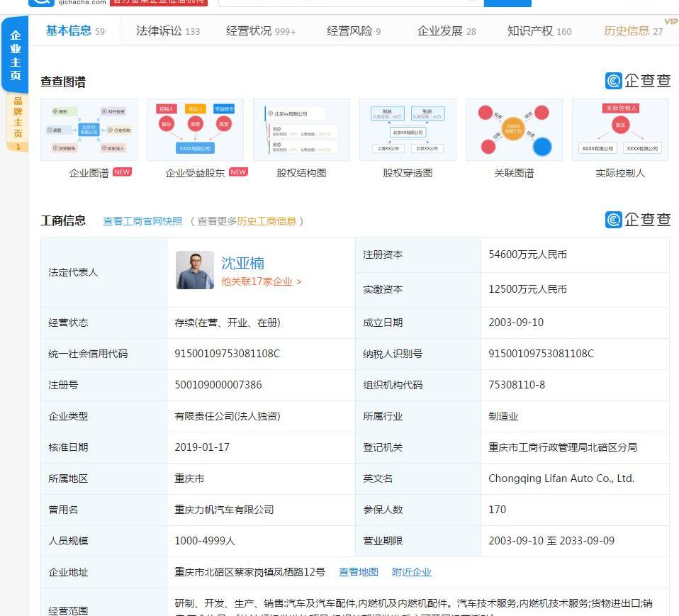This screenshot has width=679, height=616.
Task: Click business term 2003-09-10 至 2033-09-09
Action: point(551,541)
